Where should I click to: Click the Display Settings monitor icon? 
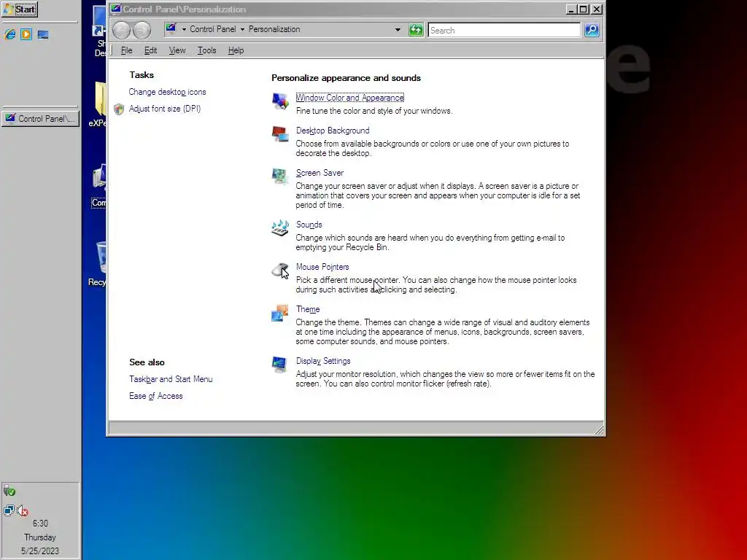[x=280, y=365]
